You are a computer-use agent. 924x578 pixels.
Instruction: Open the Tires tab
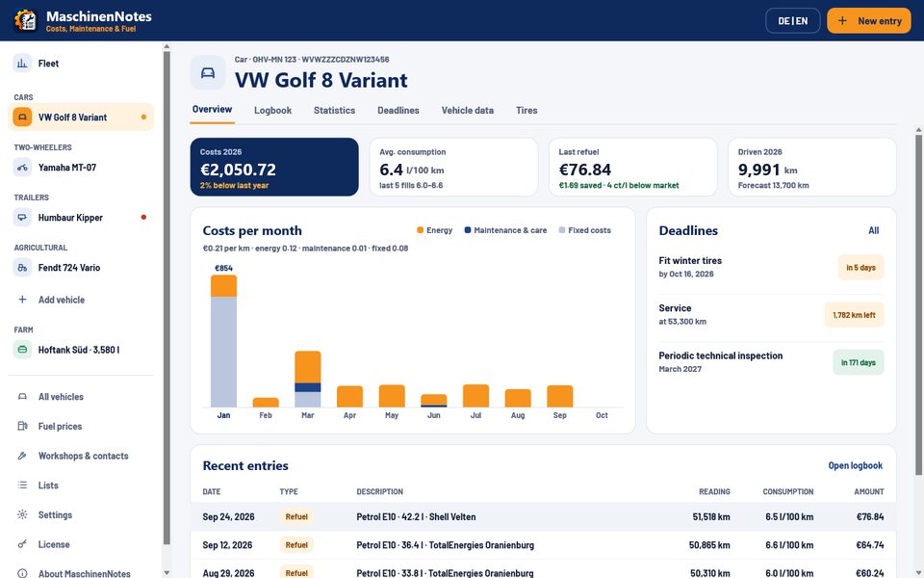526,110
